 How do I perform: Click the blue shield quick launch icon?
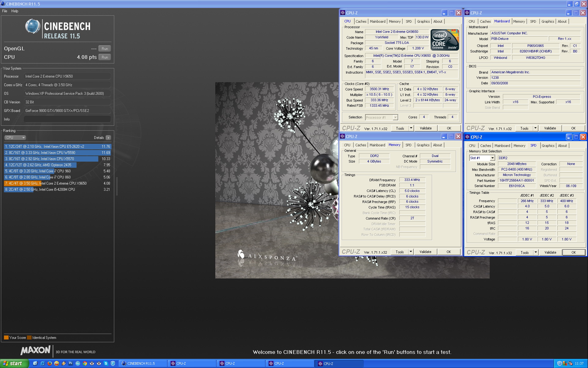[x=113, y=363]
